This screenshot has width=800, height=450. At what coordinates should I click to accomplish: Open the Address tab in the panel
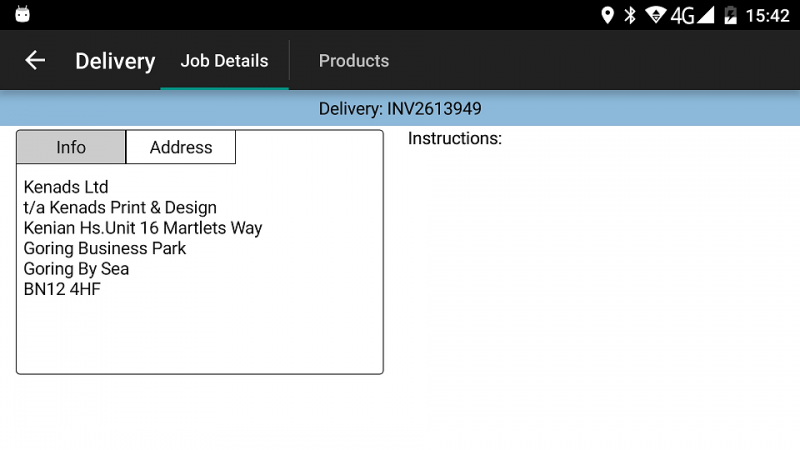pyautogui.click(x=181, y=147)
